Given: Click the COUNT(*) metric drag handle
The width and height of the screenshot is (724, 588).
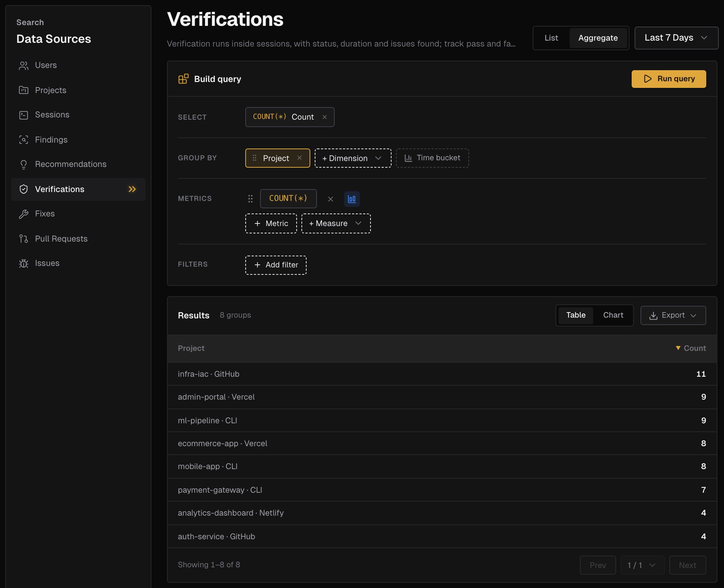Looking at the screenshot, I should point(250,199).
